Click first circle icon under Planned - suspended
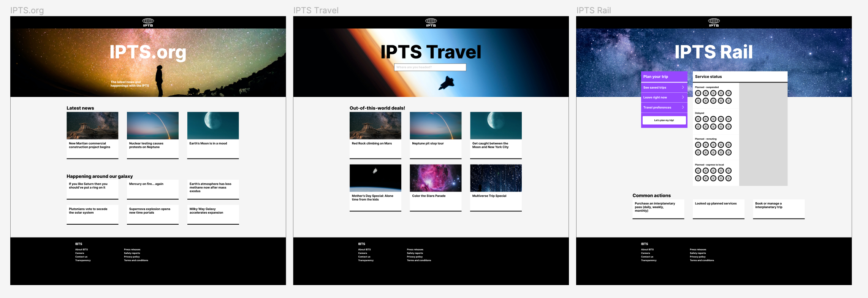868x298 pixels. [x=698, y=93]
